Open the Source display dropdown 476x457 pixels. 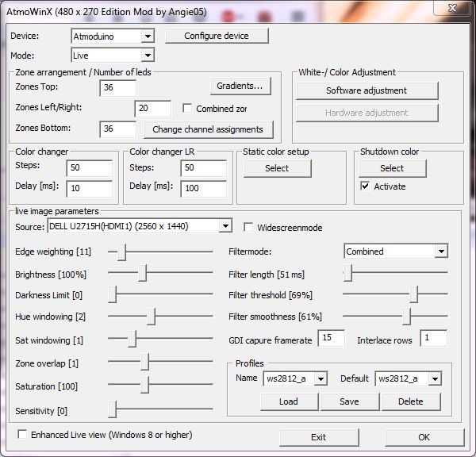[x=225, y=227]
